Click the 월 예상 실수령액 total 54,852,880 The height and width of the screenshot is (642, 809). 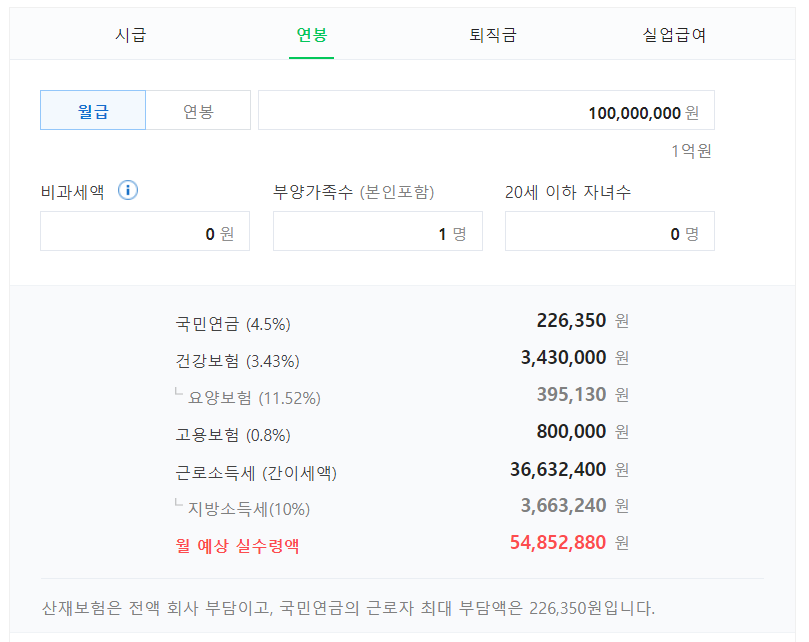558,543
